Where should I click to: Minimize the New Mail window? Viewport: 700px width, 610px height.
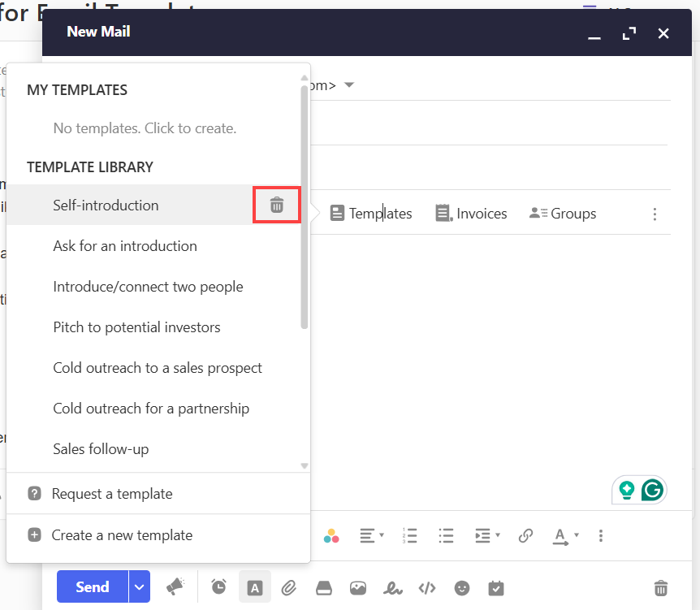(x=594, y=34)
